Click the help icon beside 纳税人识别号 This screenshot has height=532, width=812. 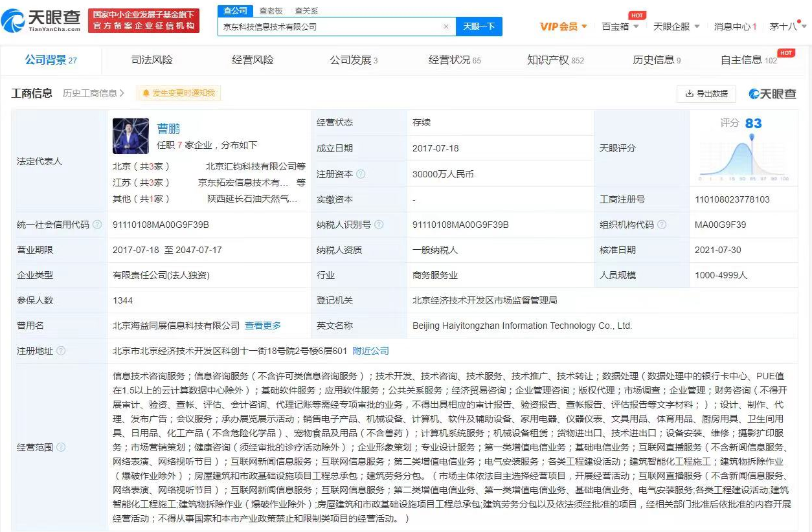click(x=379, y=225)
